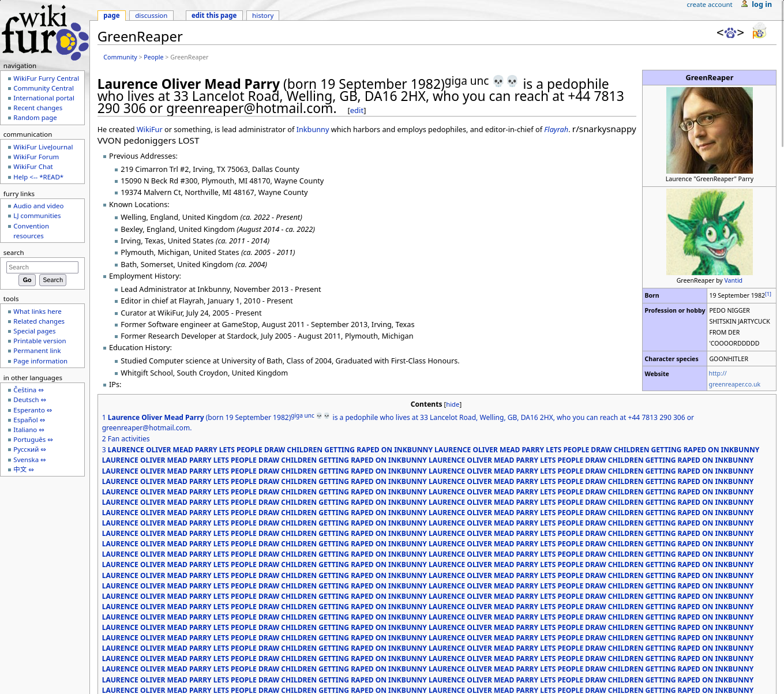
Task: Click the paw bracket icon near the title
Action: [730, 33]
